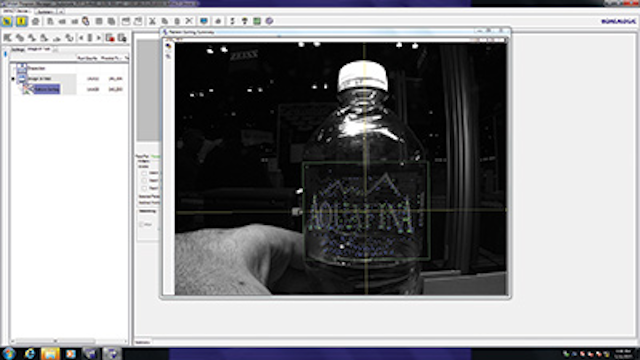Select the highlighted Pattern Sorting tree item
This screenshot has width=640, height=360.
tap(47, 89)
